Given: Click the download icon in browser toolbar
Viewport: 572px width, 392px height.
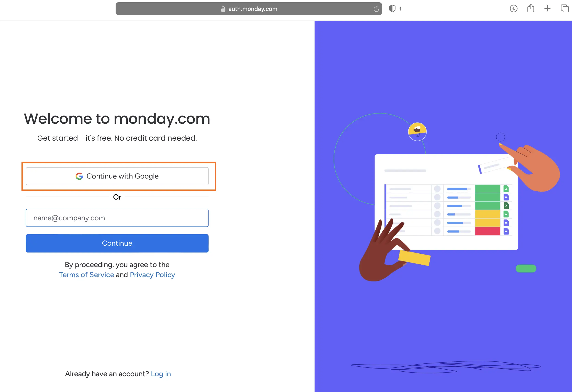Looking at the screenshot, I should point(514,8).
